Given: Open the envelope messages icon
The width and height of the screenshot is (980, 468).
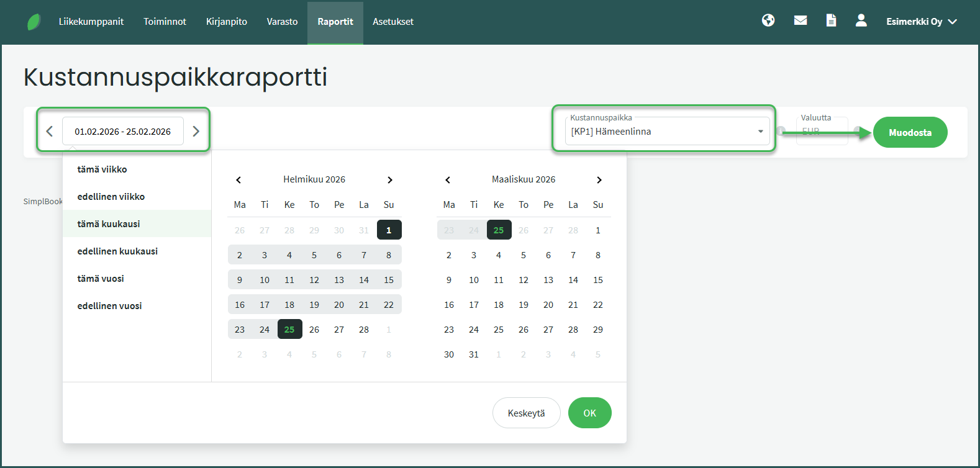Looking at the screenshot, I should (801, 20).
